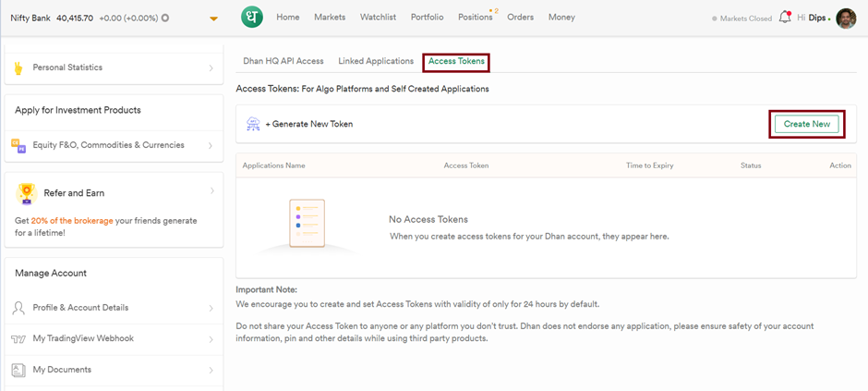Open the Watchlist menu
This screenshot has height=391, width=868.
tap(378, 18)
